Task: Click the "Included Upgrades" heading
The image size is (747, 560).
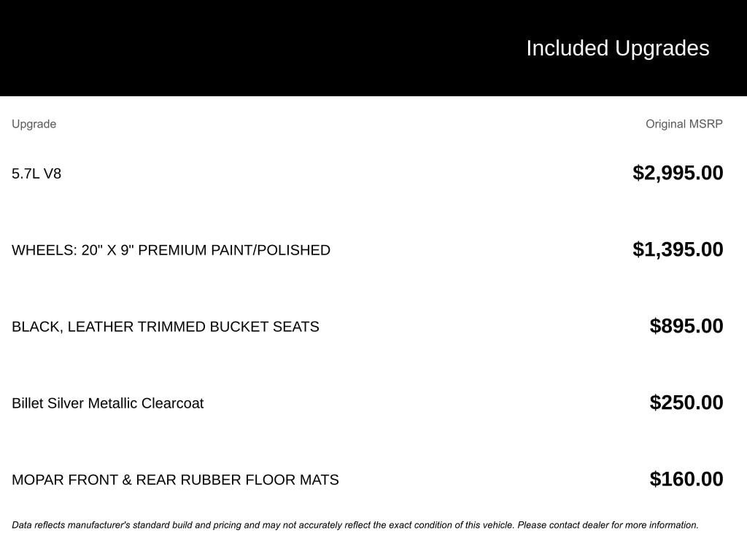Action: click(617, 48)
